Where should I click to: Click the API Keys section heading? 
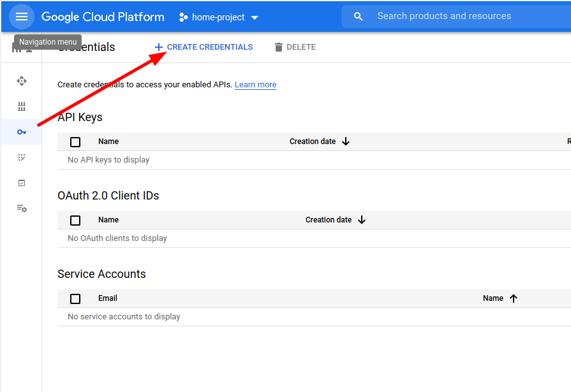(80, 117)
